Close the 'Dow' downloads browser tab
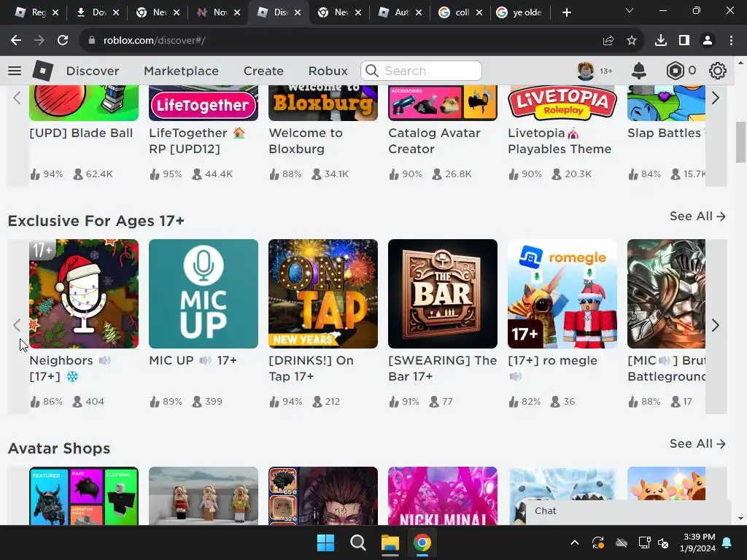 (x=116, y=12)
